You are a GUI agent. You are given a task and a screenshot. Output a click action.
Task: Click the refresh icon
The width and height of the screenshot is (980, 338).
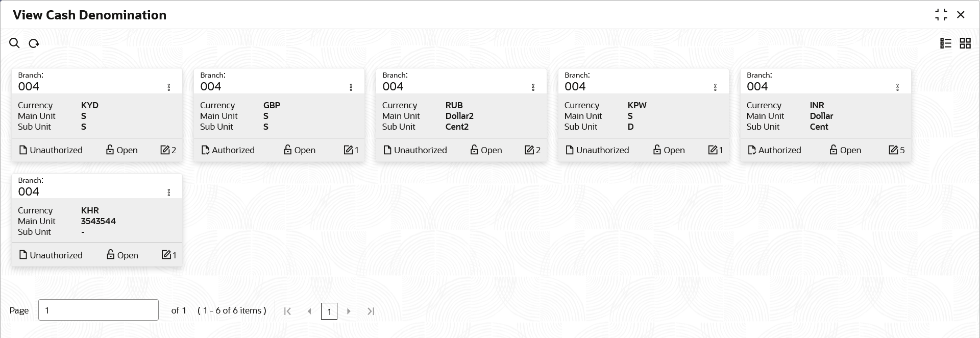click(x=34, y=43)
